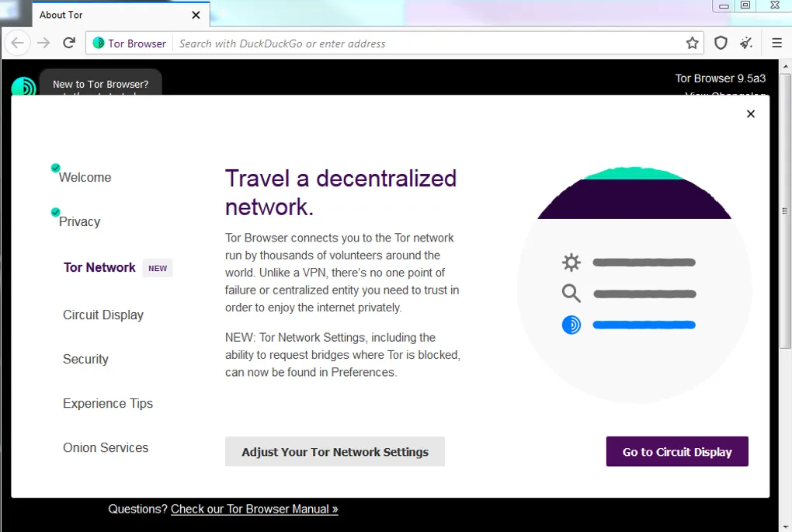Open the hamburger application menu
792x532 pixels.
[776, 43]
